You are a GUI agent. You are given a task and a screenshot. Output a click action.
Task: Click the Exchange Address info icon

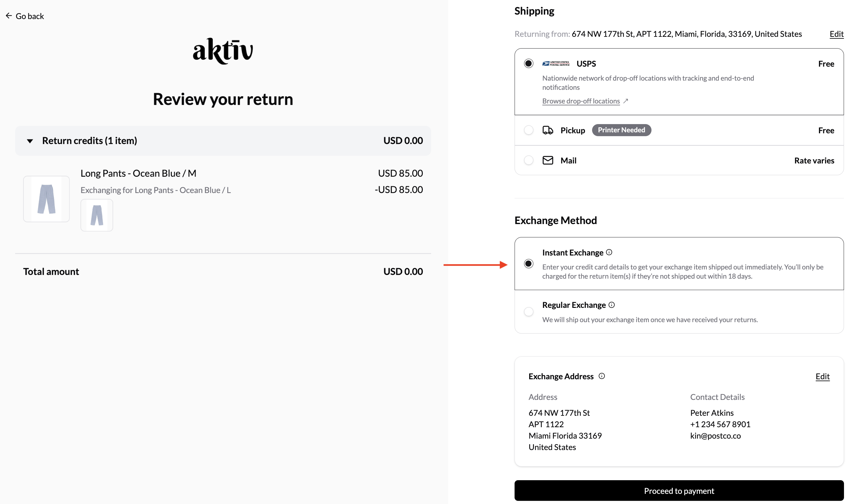pos(602,376)
